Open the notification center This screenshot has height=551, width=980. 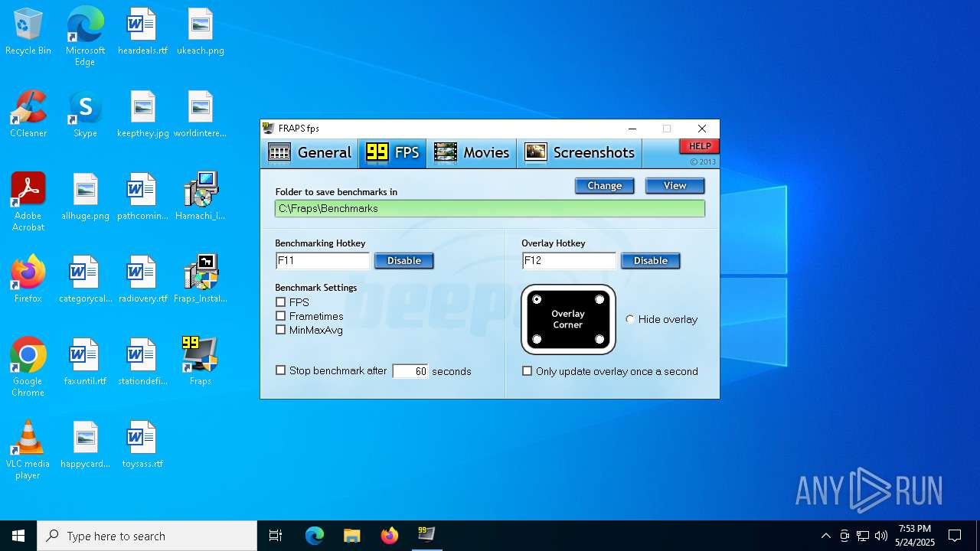pyautogui.click(x=955, y=536)
